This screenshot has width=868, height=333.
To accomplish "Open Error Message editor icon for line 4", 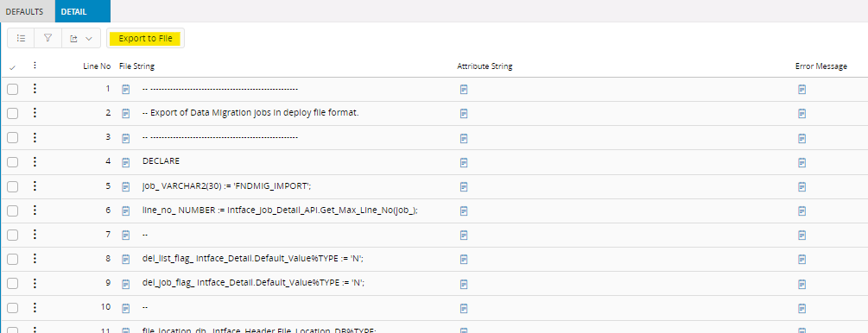I will tap(802, 162).
